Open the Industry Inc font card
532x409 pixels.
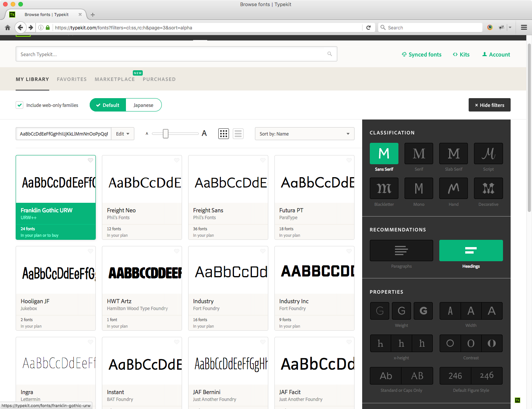(314, 288)
